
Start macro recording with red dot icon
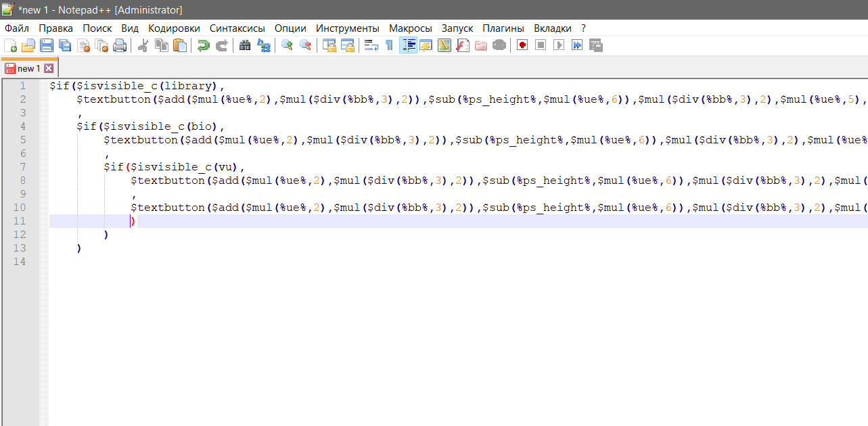[x=522, y=45]
